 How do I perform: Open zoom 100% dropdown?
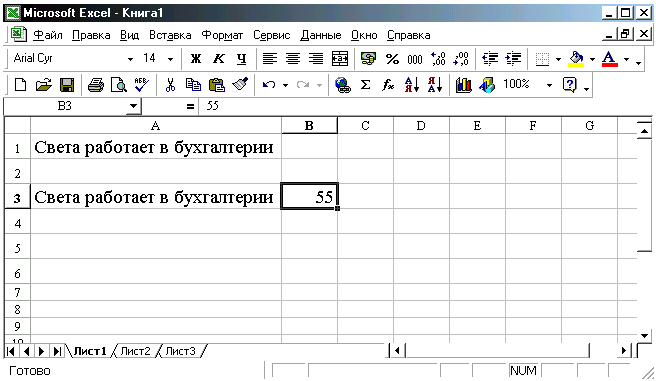click(x=549, y=85)
